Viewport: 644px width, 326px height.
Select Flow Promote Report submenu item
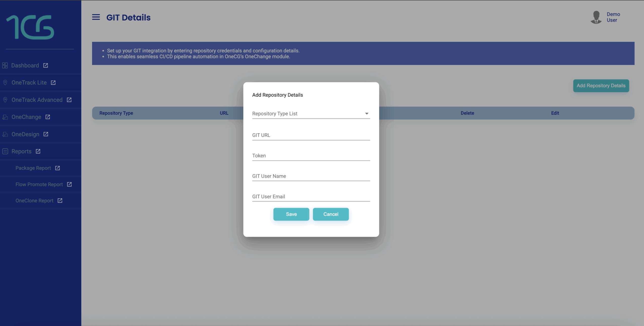39,184
